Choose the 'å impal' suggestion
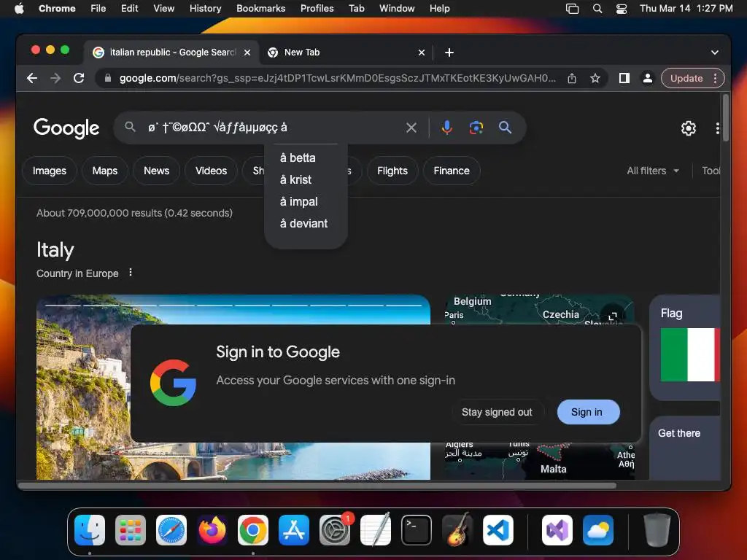The height and width of the screenshot is (560, 747). [306, 201]
